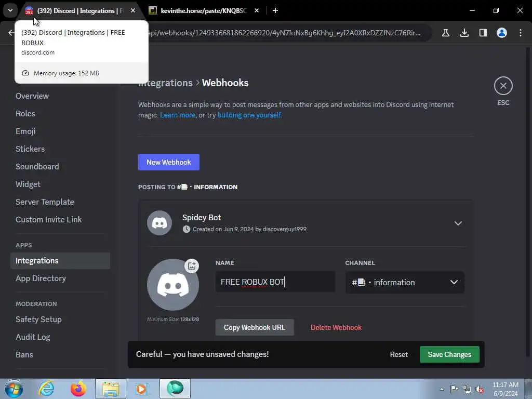The image size is (532, 399).
Task: Click the Spidey Bot small avatar icon
Action: (159, 223)
